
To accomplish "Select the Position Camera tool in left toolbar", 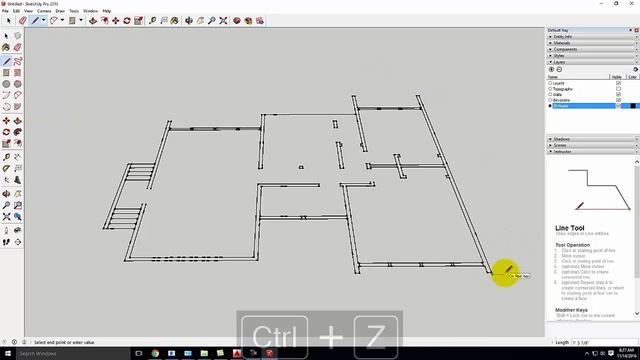I will point(6,231).
